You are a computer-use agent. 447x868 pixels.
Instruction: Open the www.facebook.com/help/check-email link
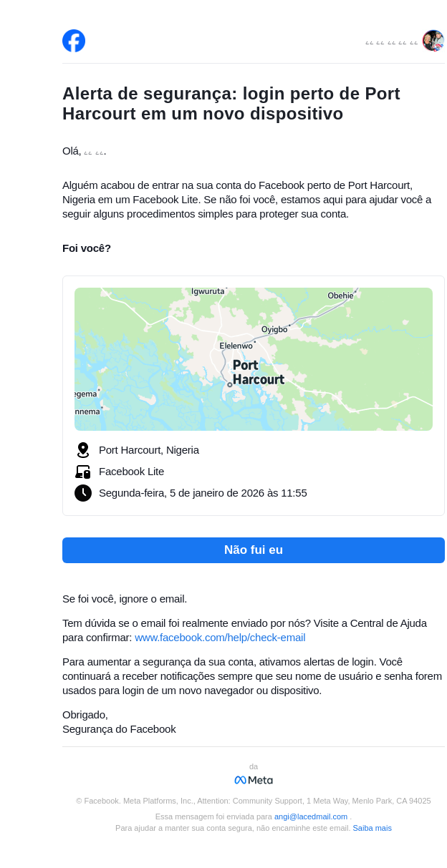tap(220, 638)
